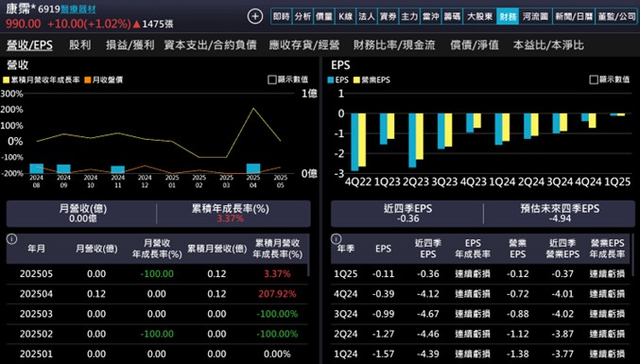Click yellow 營業EPS legend swatch
The image size is (640, 364).
pyautogui.click(x=356, y=80)
